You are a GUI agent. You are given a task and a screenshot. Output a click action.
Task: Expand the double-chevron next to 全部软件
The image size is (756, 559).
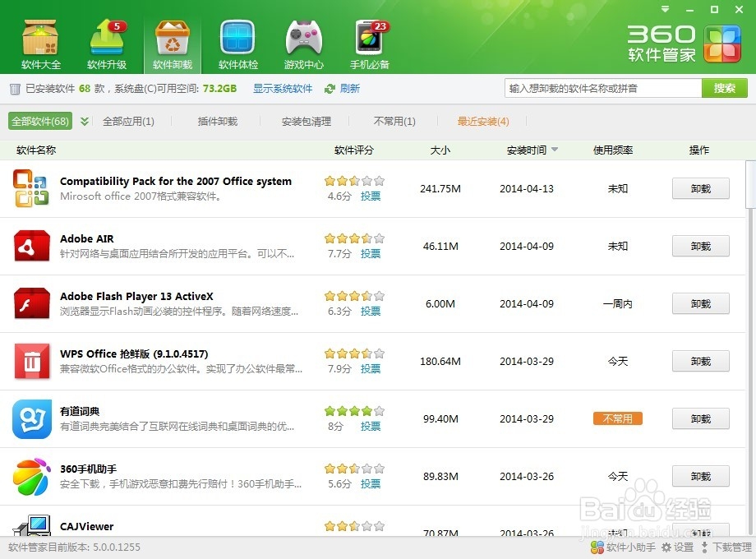pos(85,121)
